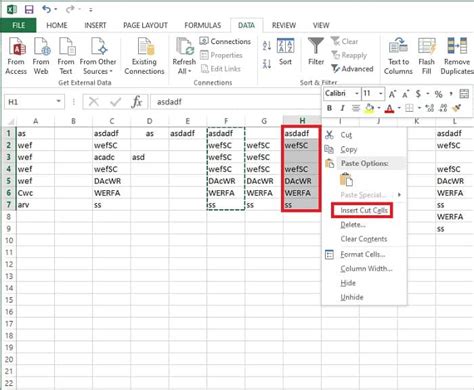Viewport: 474px width, 390px height.
Task: Click the Sort A-Z ascending icon
Action: click(267, 46)
